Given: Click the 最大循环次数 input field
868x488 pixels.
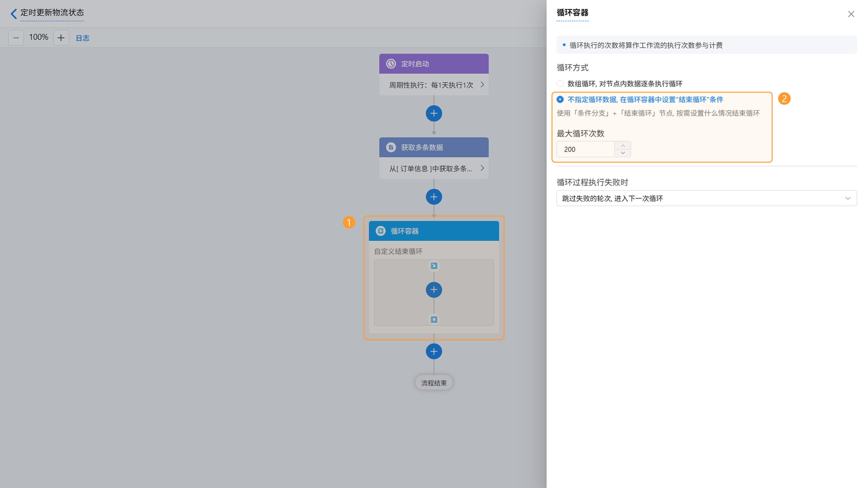Looking at the screenshot, I should (586, 149).
